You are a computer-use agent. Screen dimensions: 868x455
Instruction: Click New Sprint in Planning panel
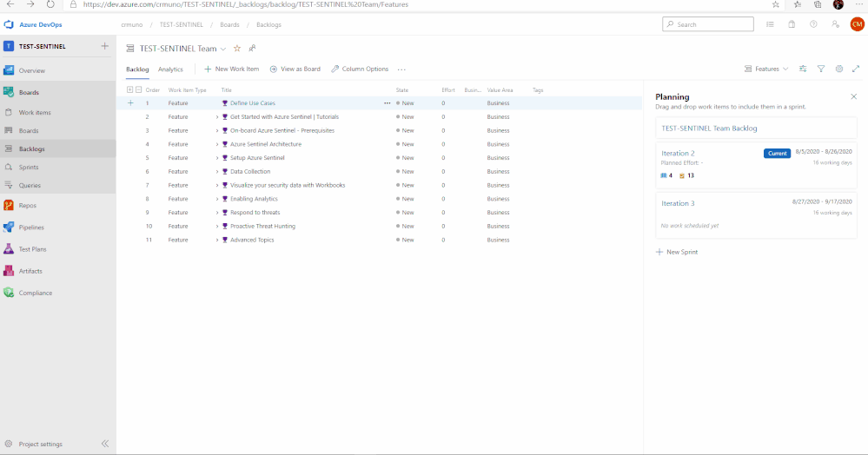coord(677,252)
